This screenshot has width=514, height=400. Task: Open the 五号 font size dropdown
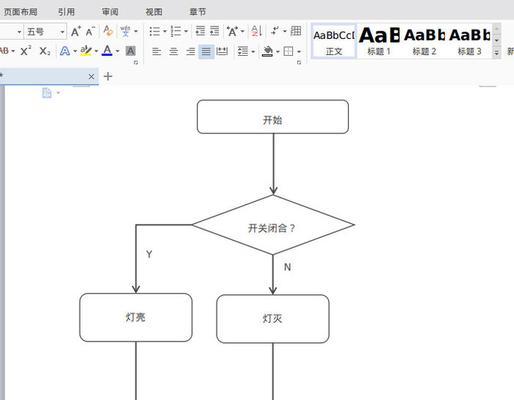tap(62, 32)
